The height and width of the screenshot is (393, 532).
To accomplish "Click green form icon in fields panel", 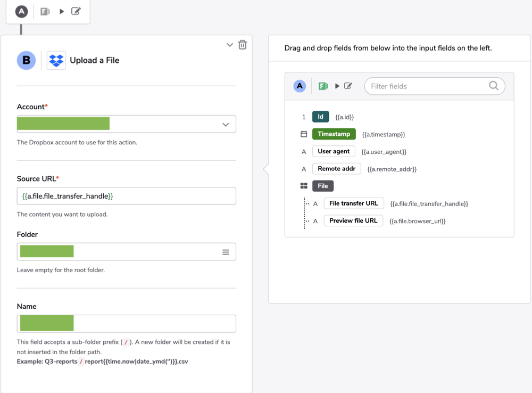I will click(323, 86).
